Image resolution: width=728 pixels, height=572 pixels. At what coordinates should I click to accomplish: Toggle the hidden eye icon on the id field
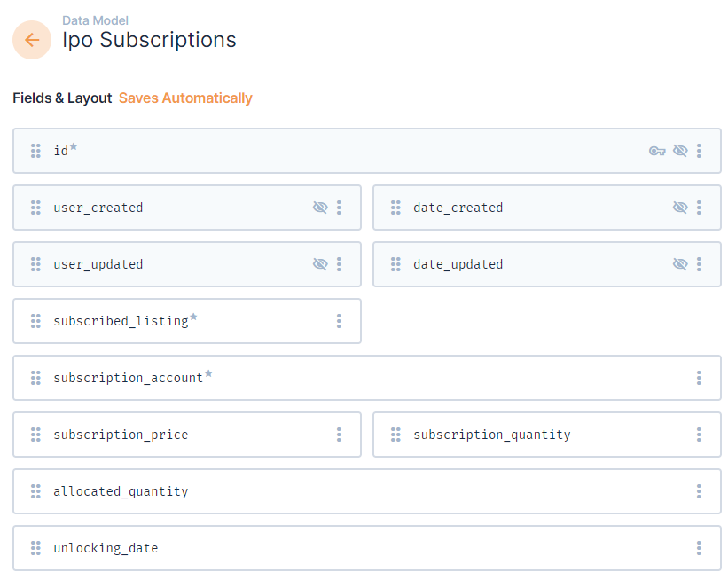click(680, 151)
